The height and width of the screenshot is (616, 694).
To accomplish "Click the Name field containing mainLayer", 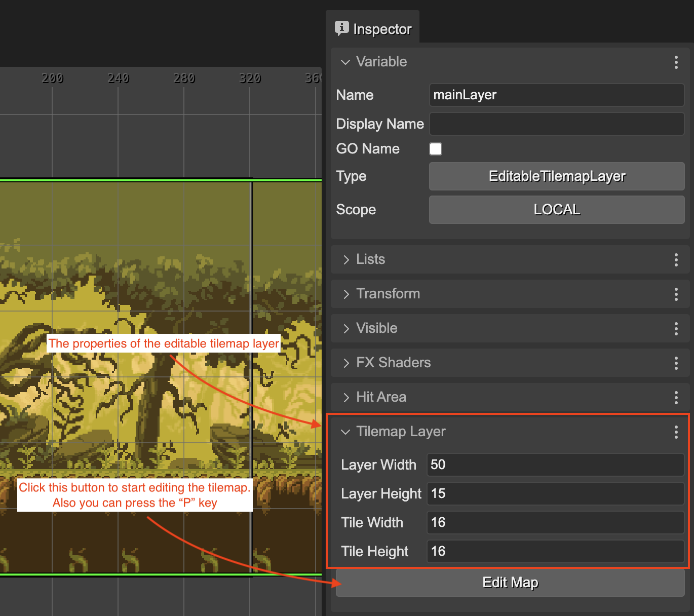I will point(556,95).
